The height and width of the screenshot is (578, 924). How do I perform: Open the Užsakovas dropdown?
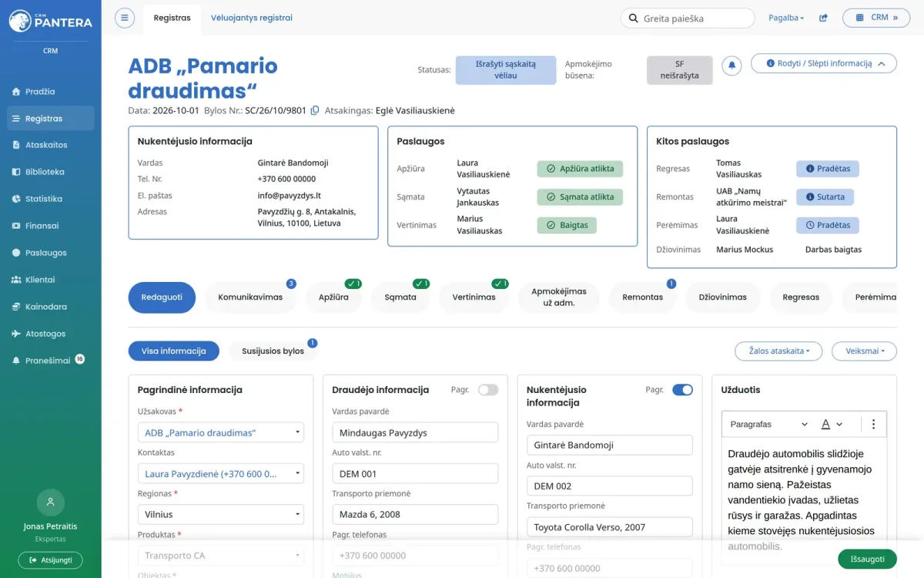[x=221, y=432]
